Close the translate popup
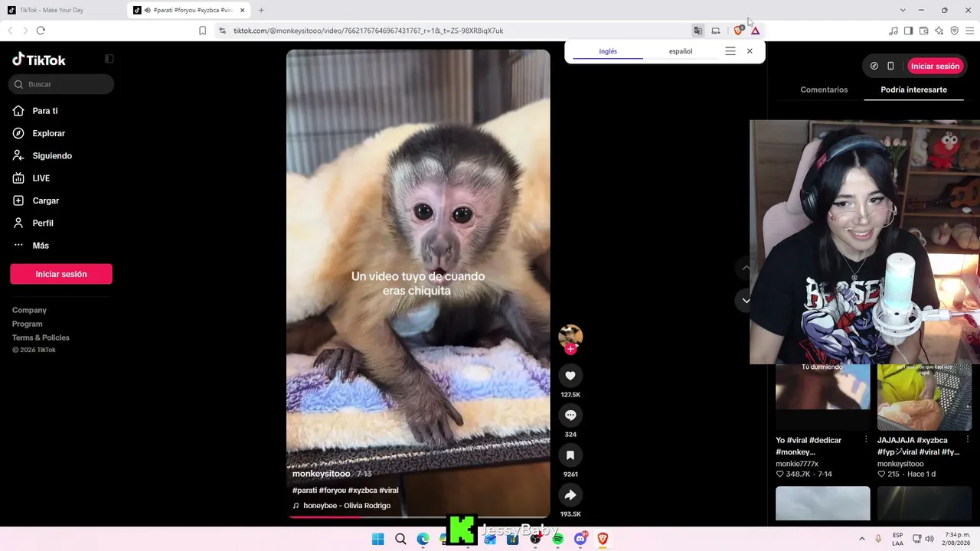Screen dimensions: 980x551 pyautogui.click(x=750, y=51)
